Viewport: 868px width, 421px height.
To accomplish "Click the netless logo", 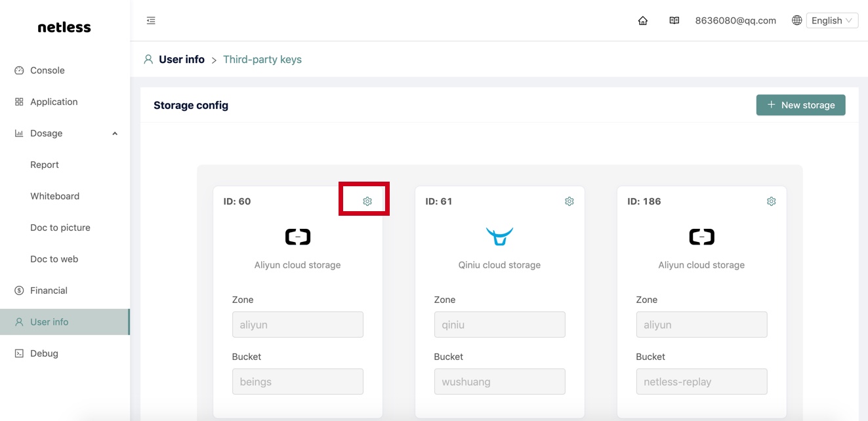I will click(64, 28).
